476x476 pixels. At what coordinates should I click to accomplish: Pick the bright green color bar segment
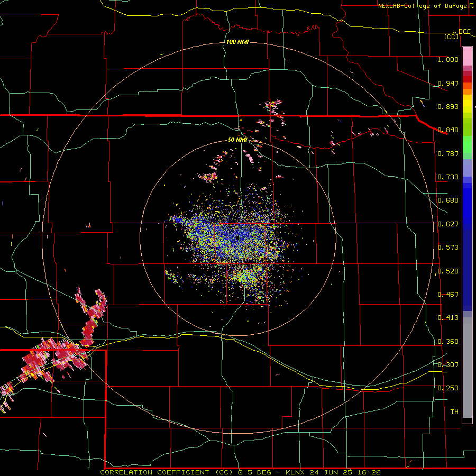[467, 144]
